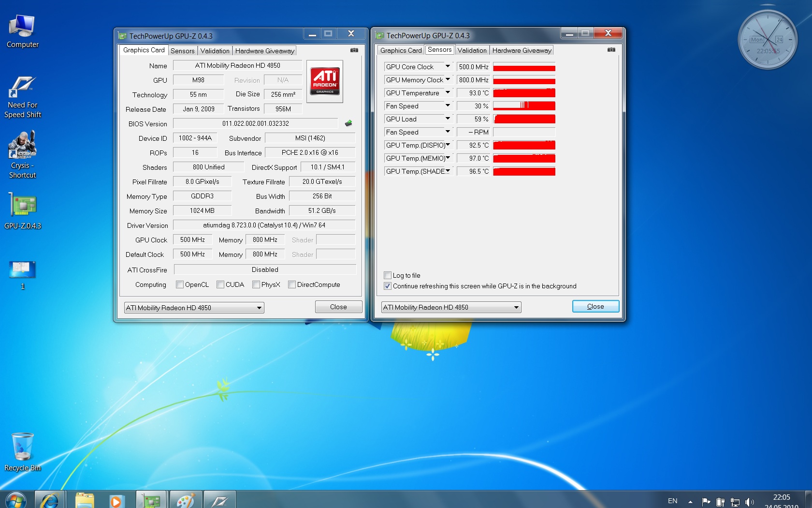812x508 pixels.
Task: Switch to Sensors tab in left window
Action: coord(183,51)
